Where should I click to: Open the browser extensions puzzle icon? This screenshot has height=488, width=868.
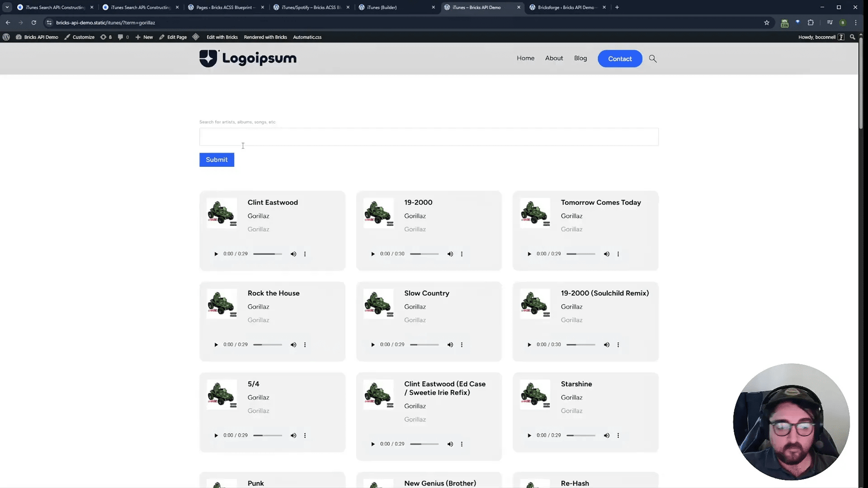(x=811, y=23)
